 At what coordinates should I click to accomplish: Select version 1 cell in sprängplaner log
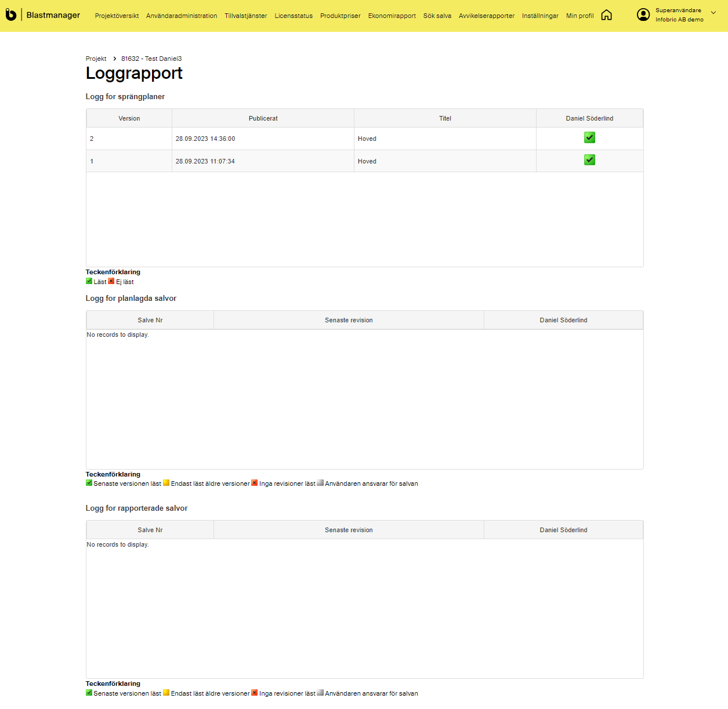coord(129,161)
